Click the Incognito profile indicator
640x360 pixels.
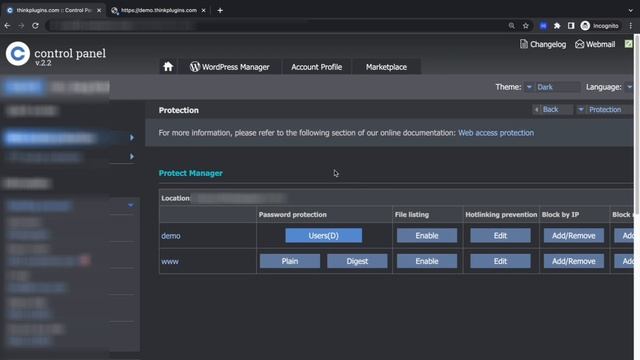pos(600,26)
